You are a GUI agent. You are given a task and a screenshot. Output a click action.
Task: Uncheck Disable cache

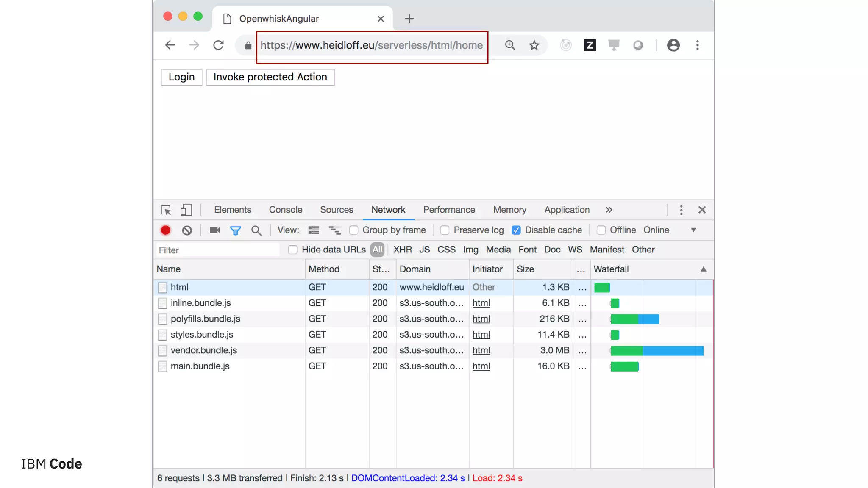click(x=516, y=230)
